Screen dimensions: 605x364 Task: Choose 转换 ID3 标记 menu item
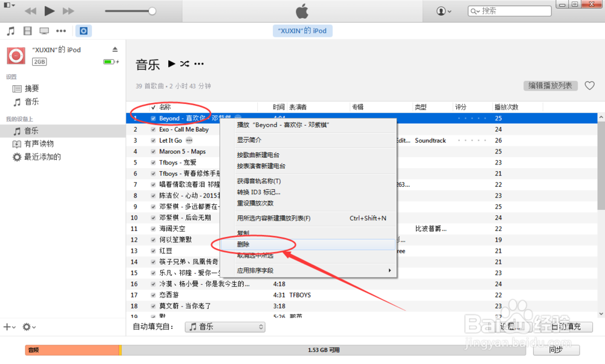308,192
